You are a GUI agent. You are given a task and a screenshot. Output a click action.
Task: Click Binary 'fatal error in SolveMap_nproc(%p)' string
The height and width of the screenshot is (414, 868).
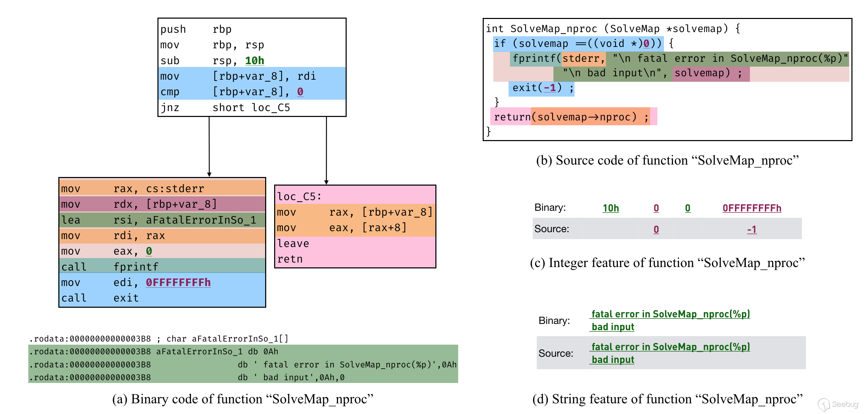tap(670, 314)
